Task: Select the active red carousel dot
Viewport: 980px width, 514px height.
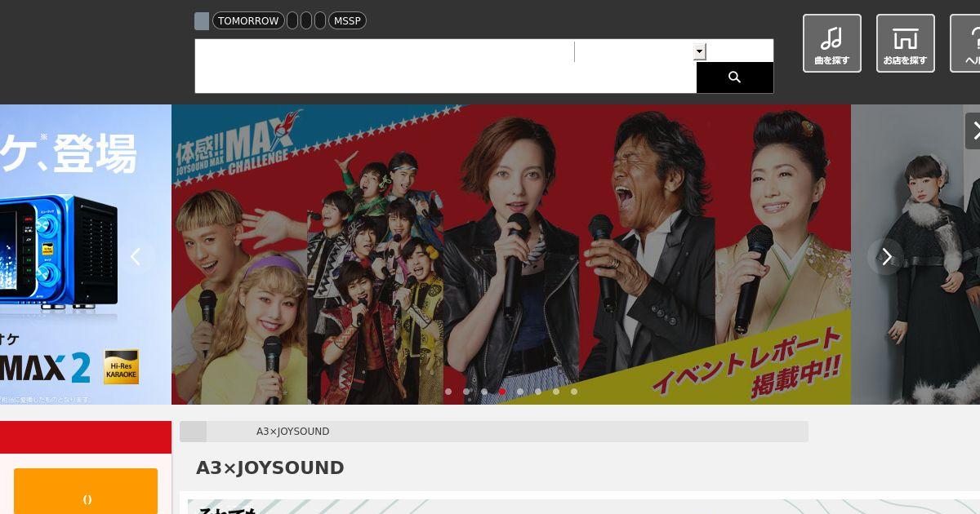Action: click(502, 392)
